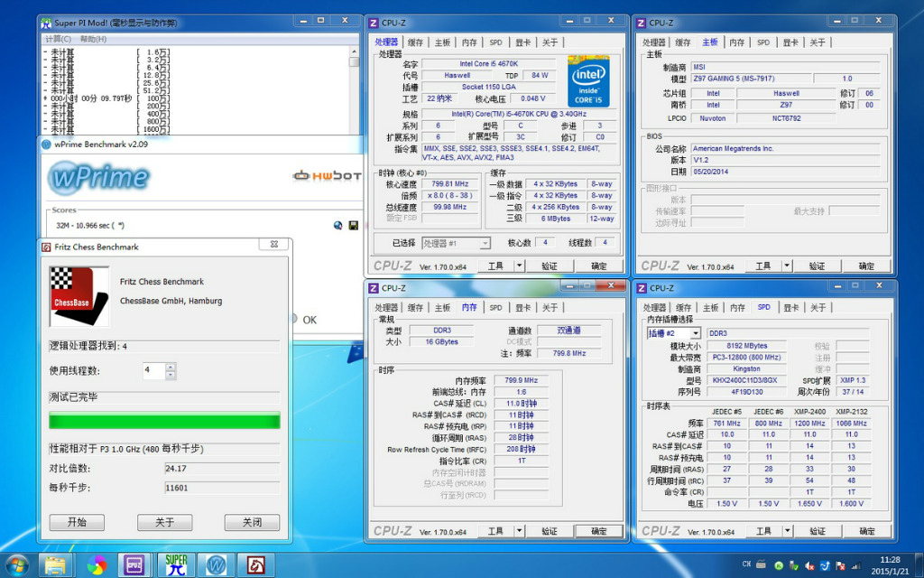Viewport: 924px width, 578px height.
Task: Click the green round tray icon
Action: point(779,565)
